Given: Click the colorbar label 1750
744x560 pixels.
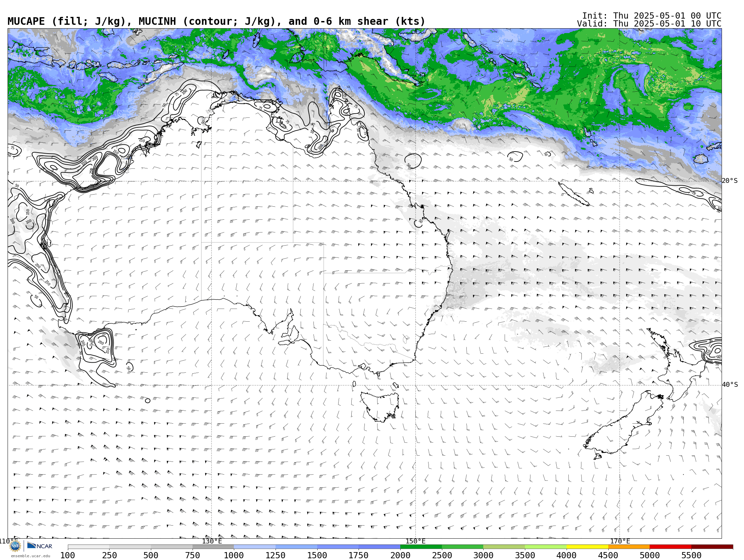Looking at the screenshot, I should [x=359, y=556].
